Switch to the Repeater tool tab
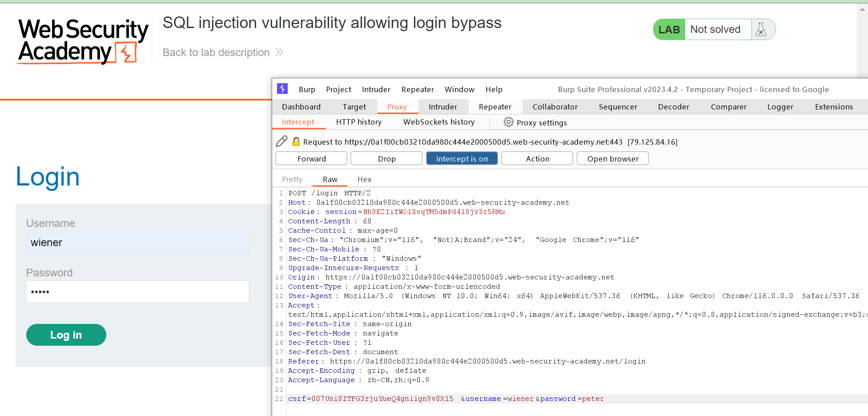 click(x=495, y=107)
